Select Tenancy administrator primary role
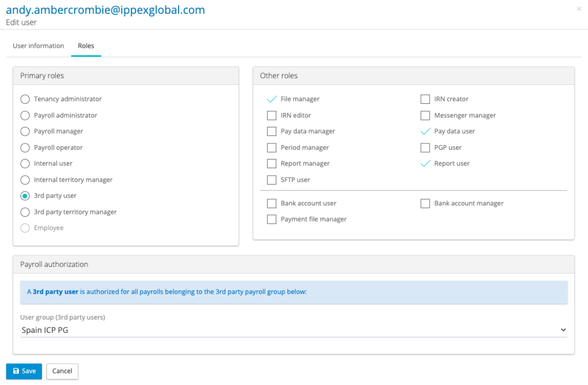This screenshot has width=588, height=385. click(x=25, y=99)
